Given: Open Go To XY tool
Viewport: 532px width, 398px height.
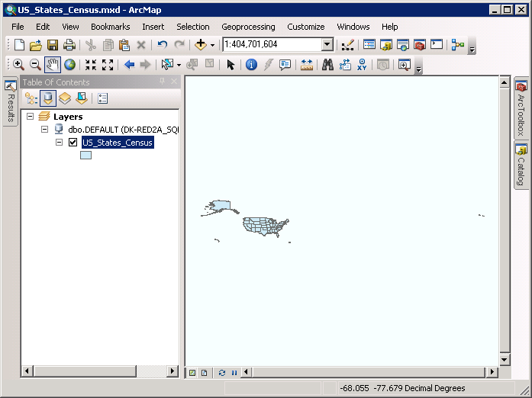Looking at the screenshot, I should point(362,64).
